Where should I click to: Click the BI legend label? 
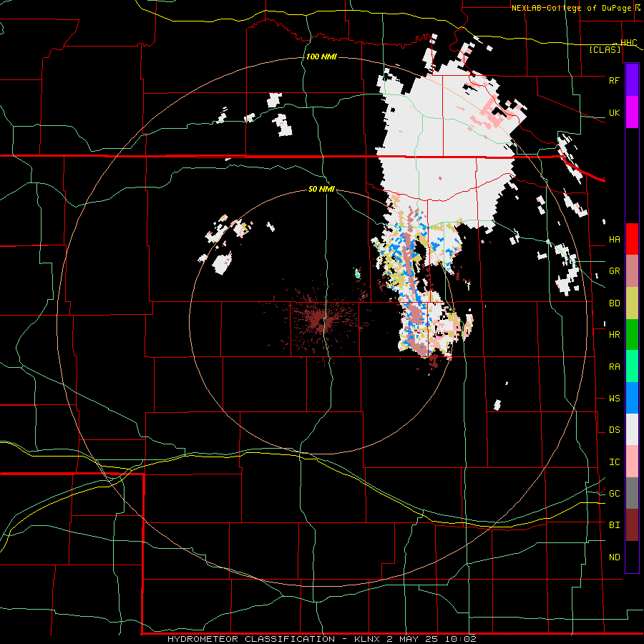coord(614,525)
